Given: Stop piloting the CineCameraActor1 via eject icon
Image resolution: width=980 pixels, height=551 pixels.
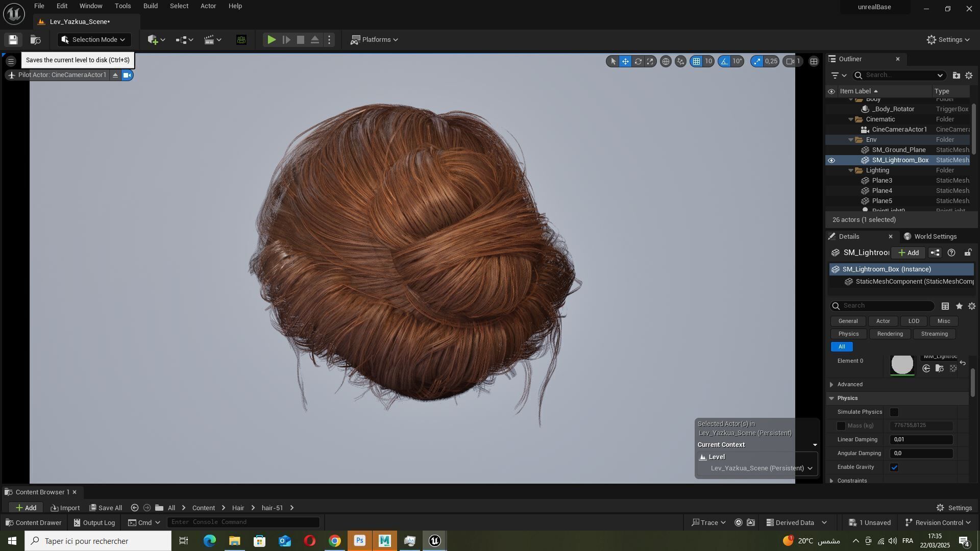Looking at the screenshot, I should click(115, 76).
